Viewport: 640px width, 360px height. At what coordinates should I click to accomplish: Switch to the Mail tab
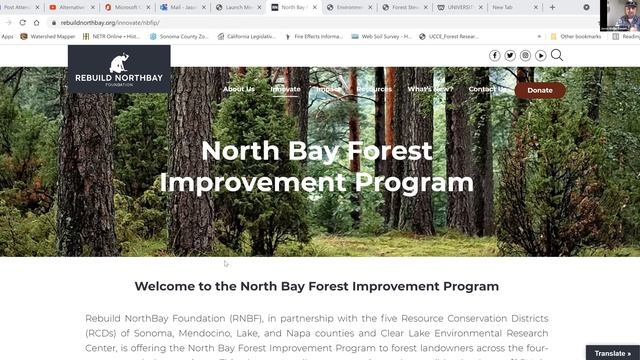tap(182, 7)
